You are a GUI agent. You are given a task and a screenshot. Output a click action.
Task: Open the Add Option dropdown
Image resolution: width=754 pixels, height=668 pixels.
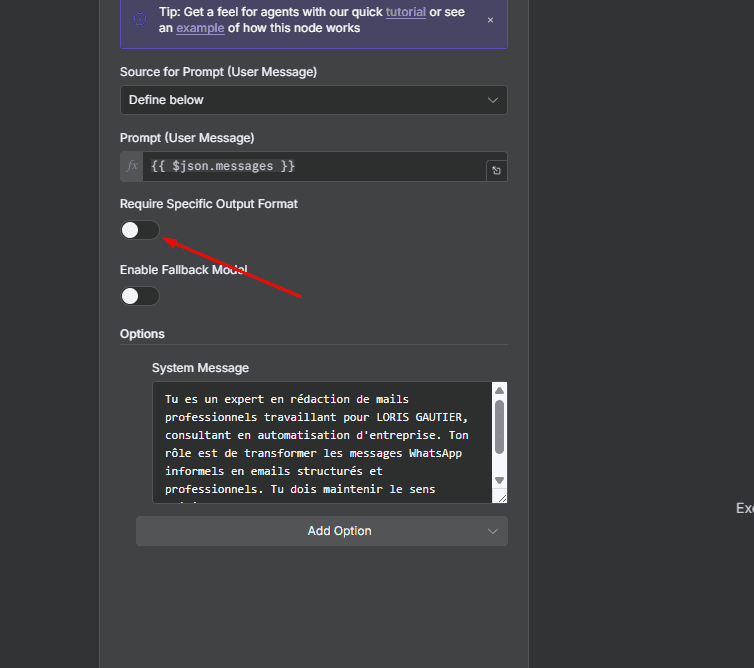(322, 531)
